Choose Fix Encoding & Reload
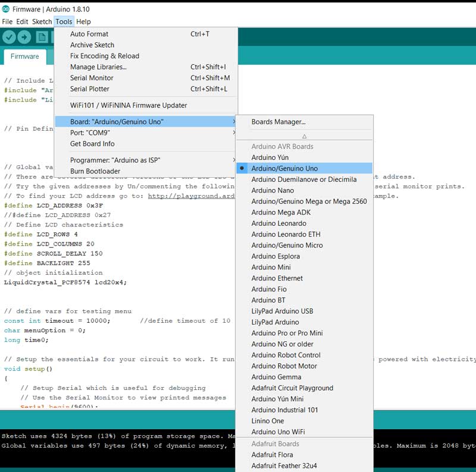476x472 pixels. tap(146, 56)
